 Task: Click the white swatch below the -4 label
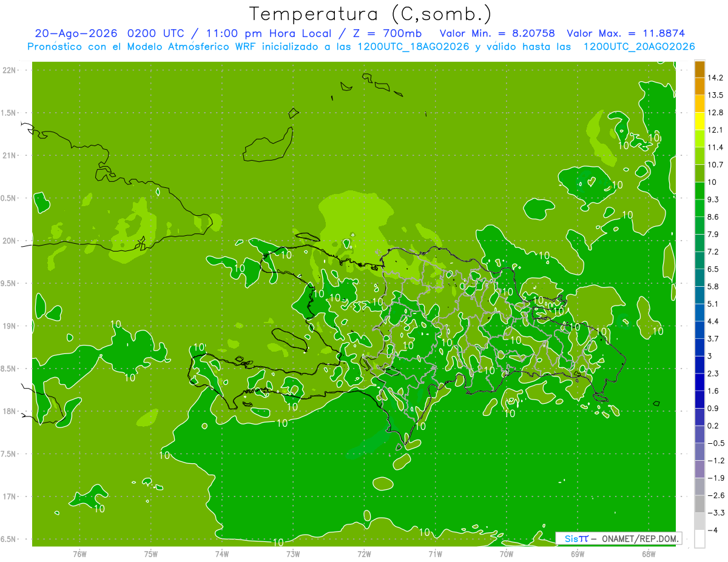pyautogui.click(x=699, y=539)
